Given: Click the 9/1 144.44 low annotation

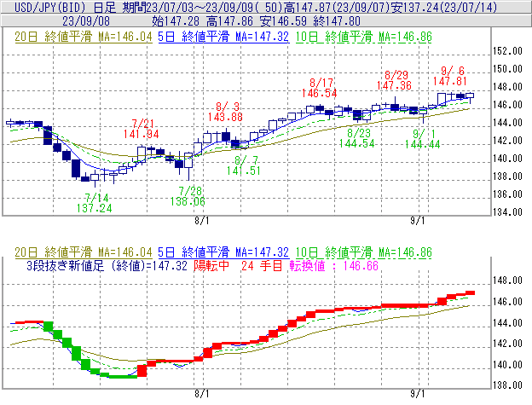Looking at the screenshot, I should tap(422, 140).
